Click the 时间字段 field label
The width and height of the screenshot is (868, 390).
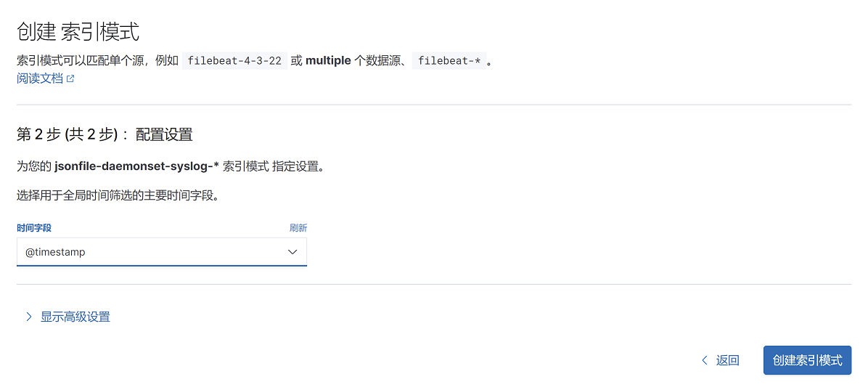click(34, 228)
